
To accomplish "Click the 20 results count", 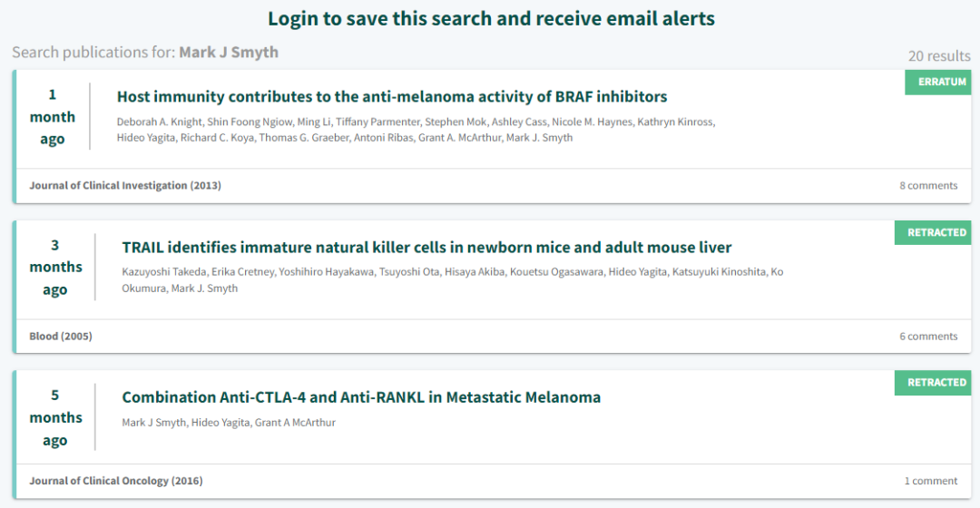I will (939, 56).
